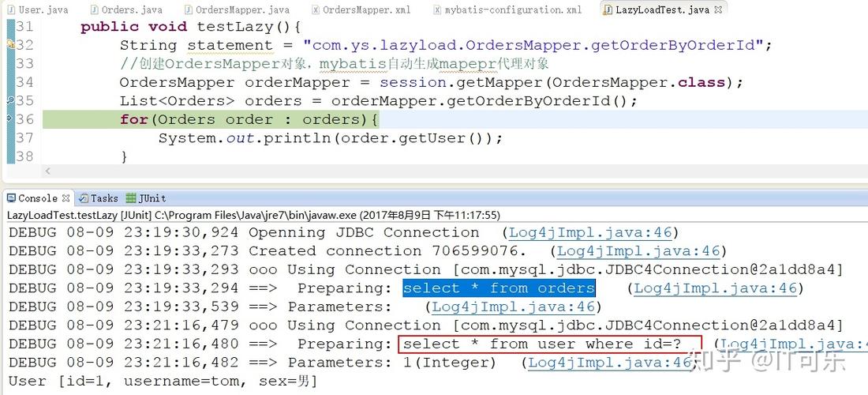868x395 pixels.
Task: Open Log4jImpl.java:46 link on Created connection line
Action: coord(638,251)
